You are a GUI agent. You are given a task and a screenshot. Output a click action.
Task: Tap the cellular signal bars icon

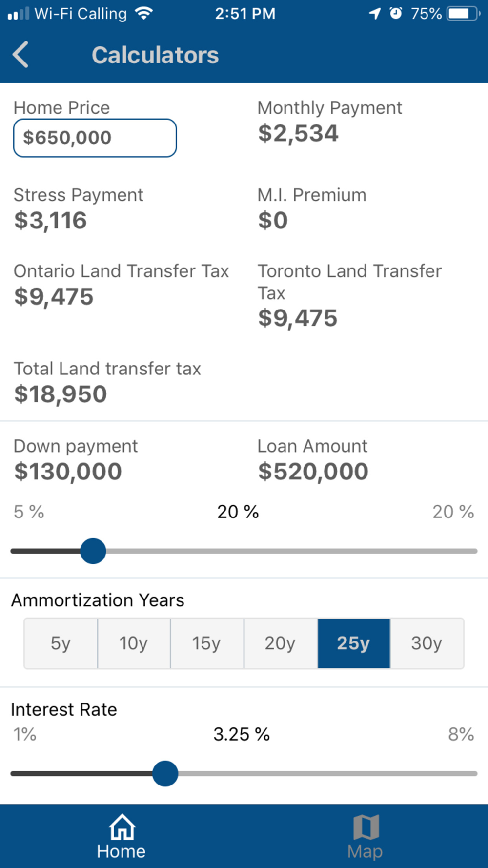tap(19, 14)
